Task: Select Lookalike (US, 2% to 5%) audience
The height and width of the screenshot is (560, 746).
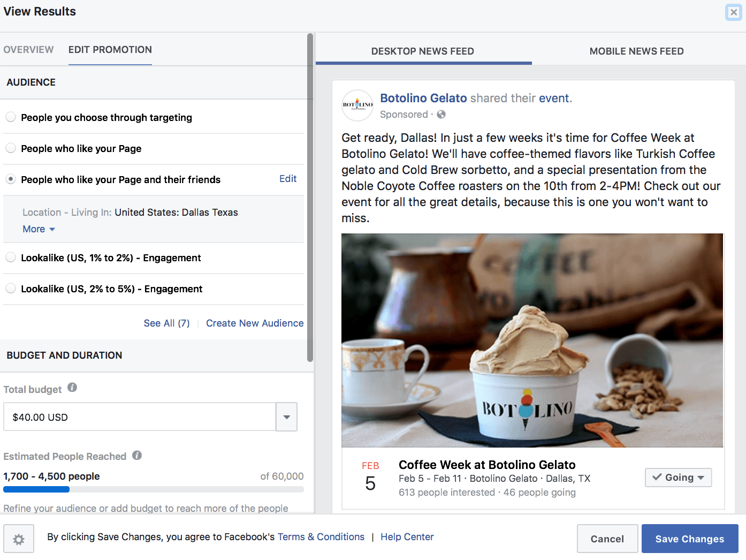Action: click(x=11, y=289)
